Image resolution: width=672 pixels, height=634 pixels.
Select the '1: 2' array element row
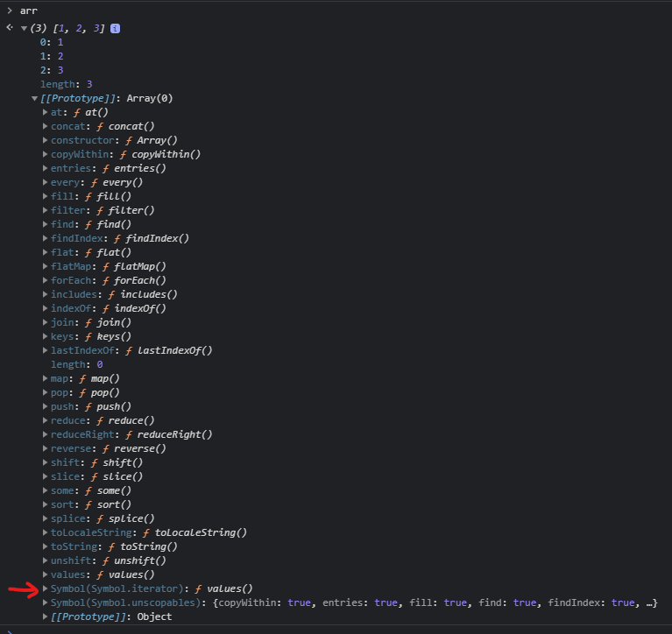pos(52,57)
